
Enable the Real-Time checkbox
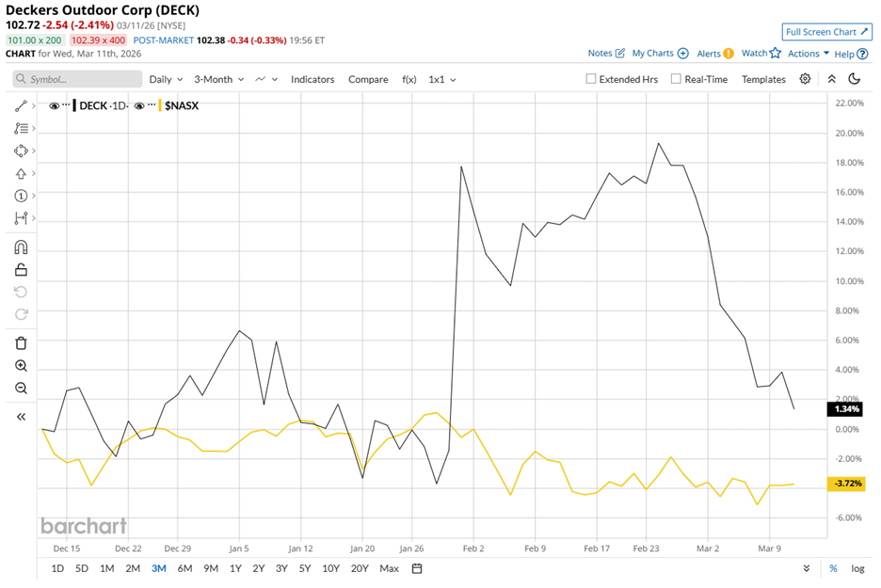676,79
